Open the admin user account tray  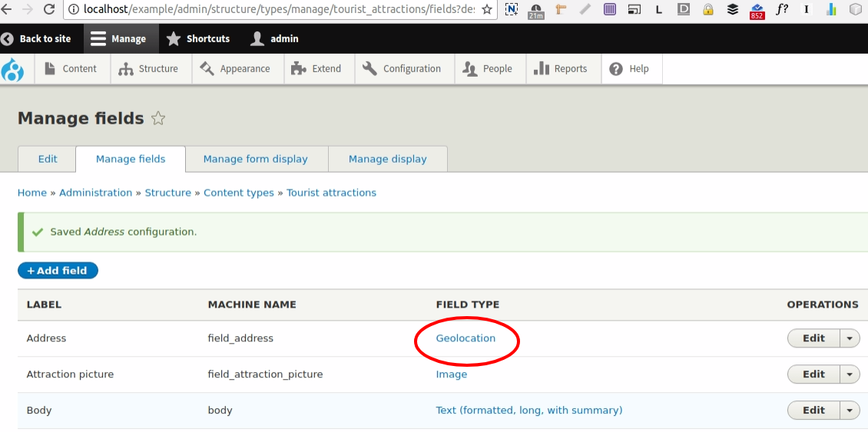(x=275, y=38)
